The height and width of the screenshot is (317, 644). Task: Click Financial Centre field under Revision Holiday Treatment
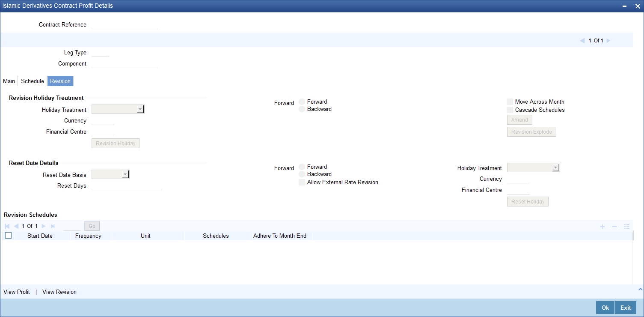tap(103, 132)
